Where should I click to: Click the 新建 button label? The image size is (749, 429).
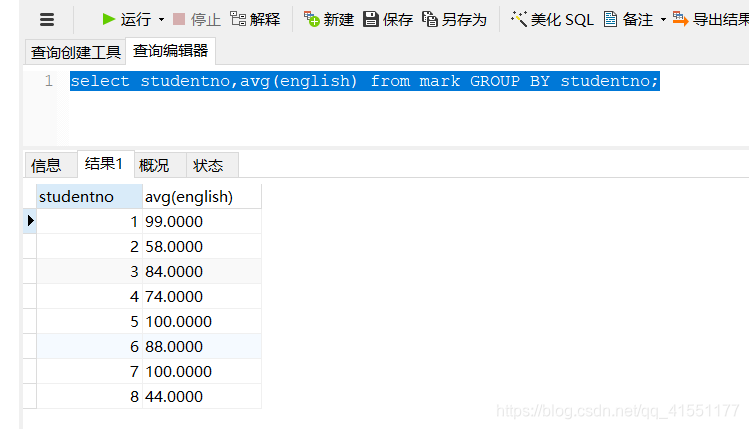tap(339, 20)
